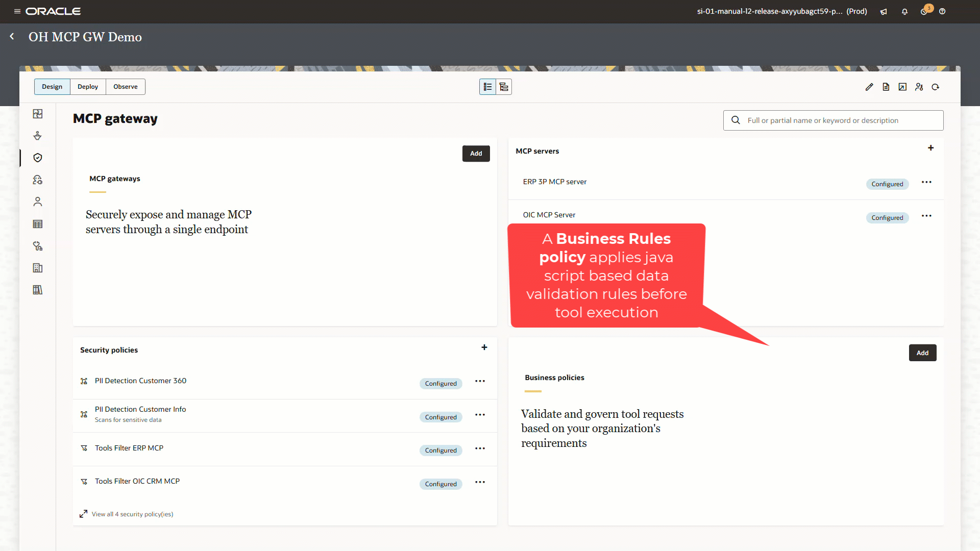Click Add in Business policies card

tap(923, 353)
